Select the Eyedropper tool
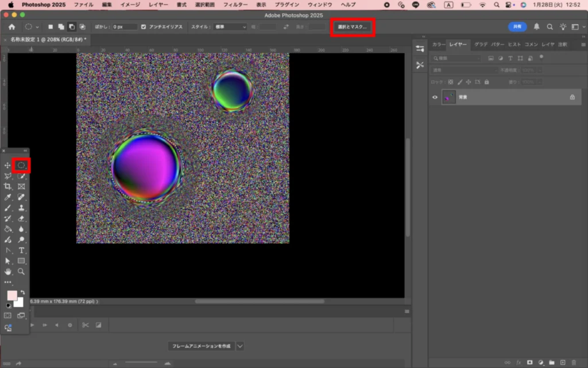Screen dimensions: 588x368 [x=7, y=197]
